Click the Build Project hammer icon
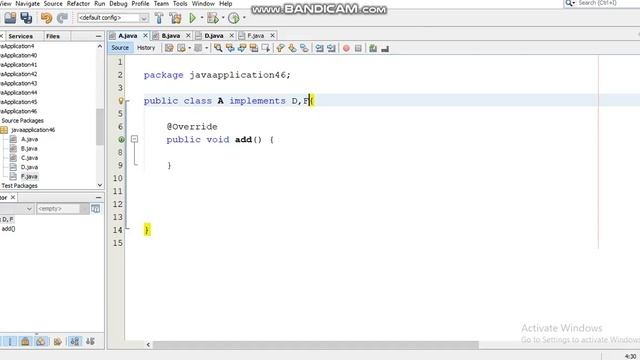 (159, 18)
